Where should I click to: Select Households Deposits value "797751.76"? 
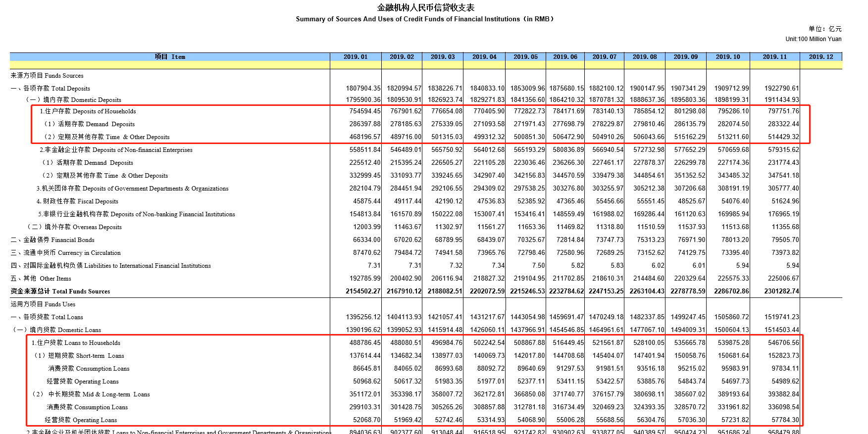[x=783, y=111]
